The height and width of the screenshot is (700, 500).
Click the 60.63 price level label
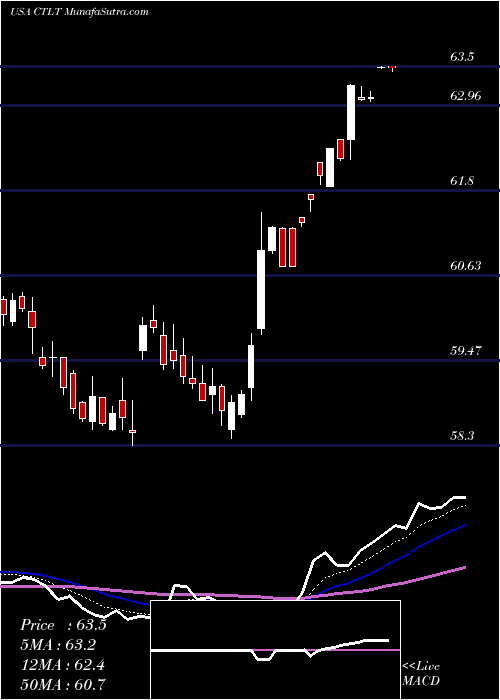pos(466,266)
